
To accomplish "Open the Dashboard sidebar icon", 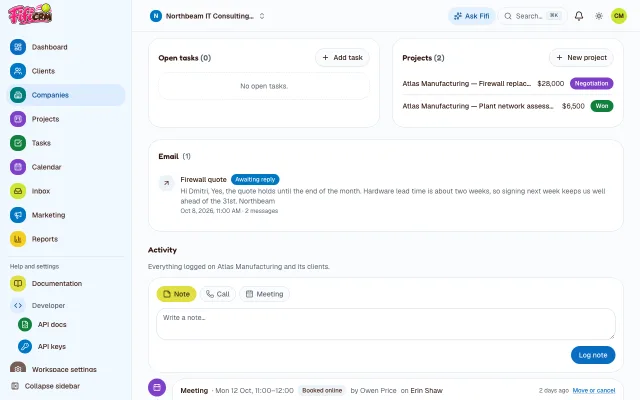I will (18, 47).
